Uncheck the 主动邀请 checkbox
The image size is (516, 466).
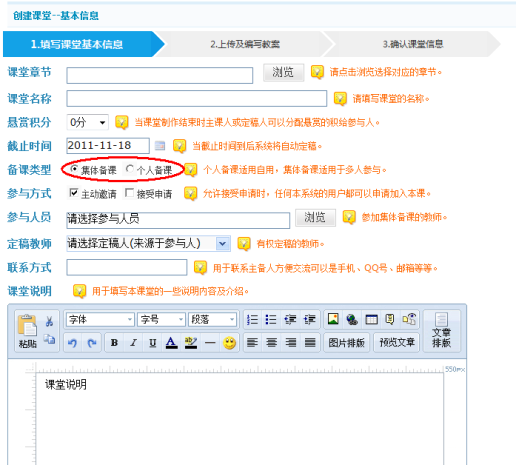coord(73,193)
